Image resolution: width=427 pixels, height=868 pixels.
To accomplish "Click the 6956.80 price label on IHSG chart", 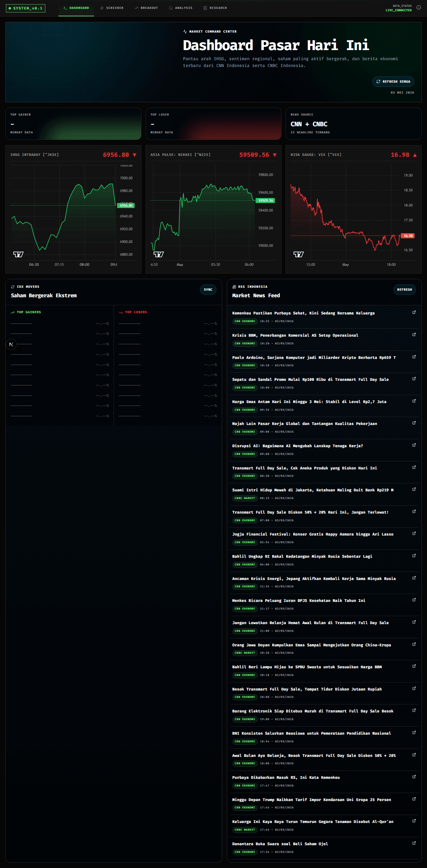I will (x=126, y=206).
